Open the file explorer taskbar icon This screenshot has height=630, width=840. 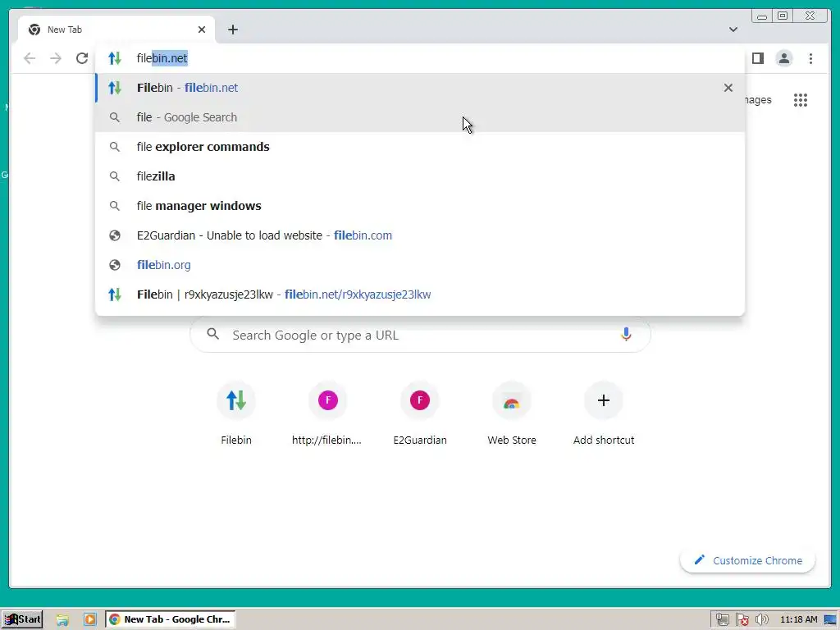pos(62,619)
